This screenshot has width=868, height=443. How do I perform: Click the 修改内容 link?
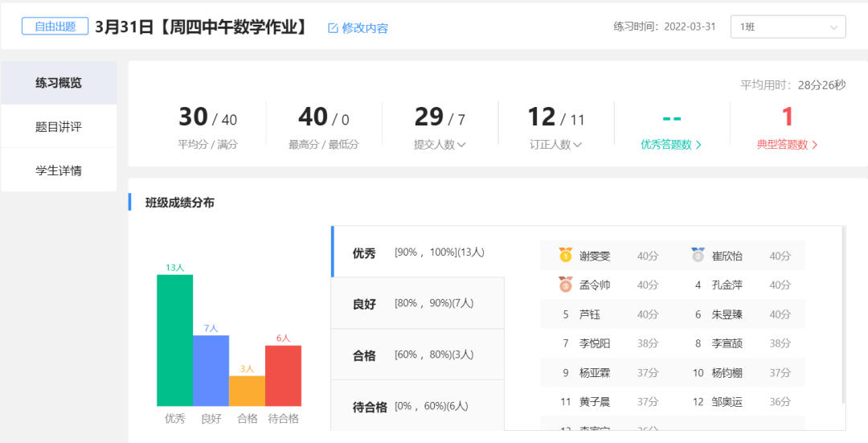pyautogui.click(x=365, y=28)
